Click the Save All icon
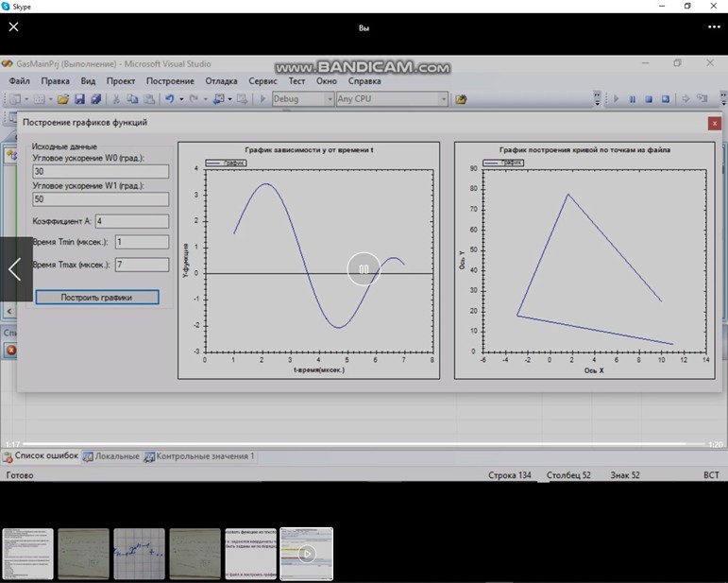The height and width of the screenshot is (583, 728). 96,99
